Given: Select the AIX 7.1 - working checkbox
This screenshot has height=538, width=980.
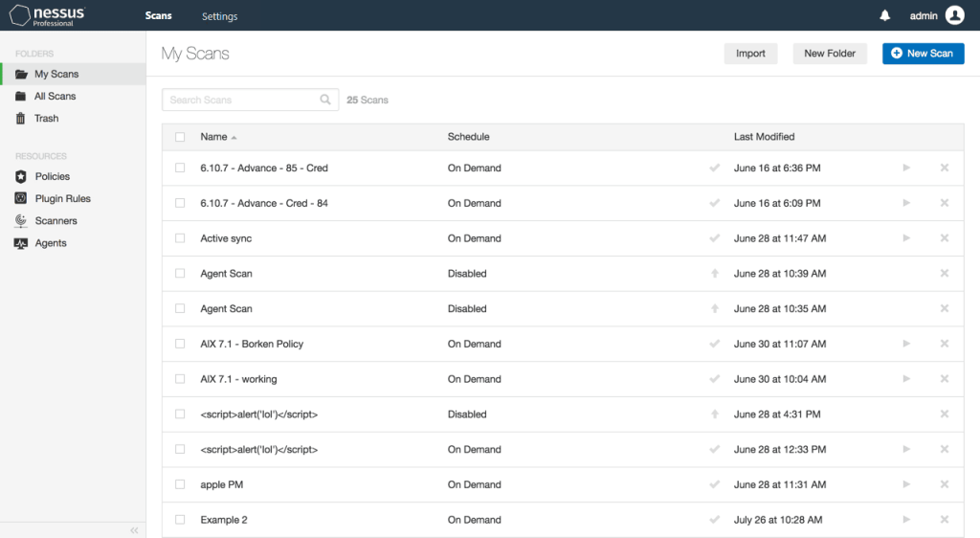Looking at the screenshot, I should pos(180,379).
